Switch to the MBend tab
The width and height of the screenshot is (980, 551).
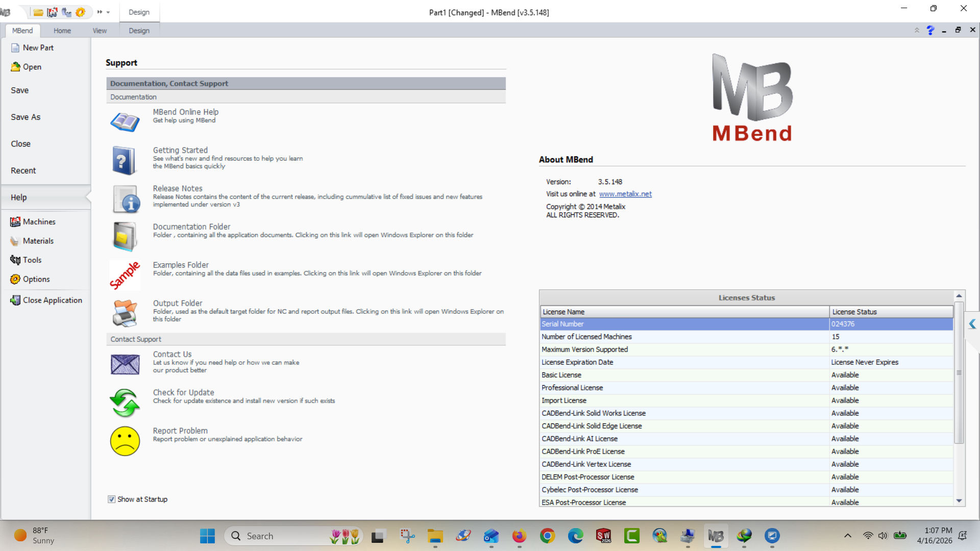coord(22,31)
